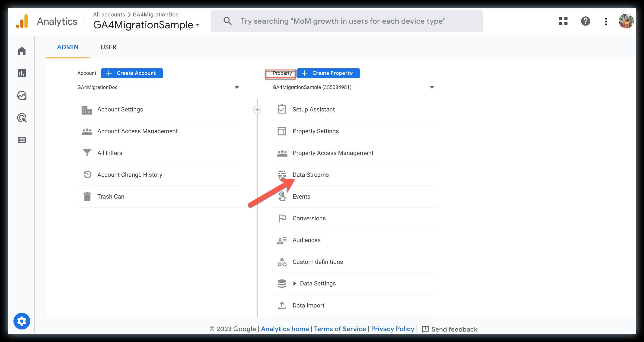
Task: Open the Reports bar chart icon in the sidebar
Action: [22, 73]
